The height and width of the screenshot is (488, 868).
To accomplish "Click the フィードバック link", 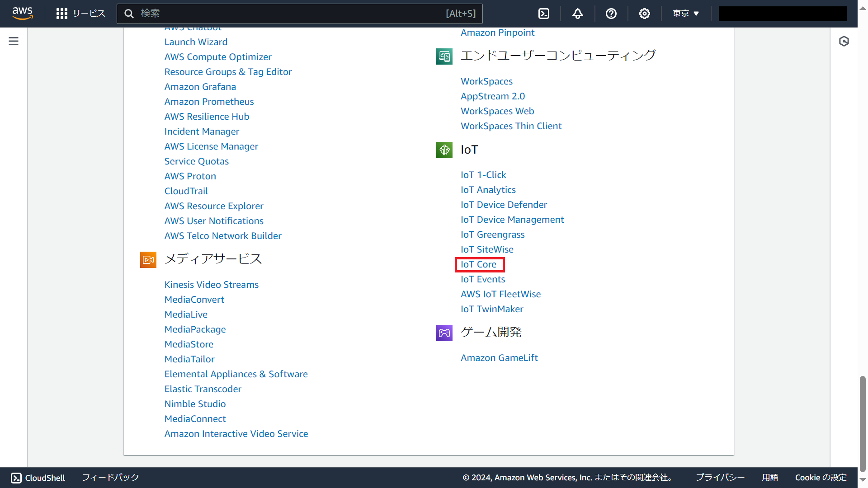I will coord(110,477).
